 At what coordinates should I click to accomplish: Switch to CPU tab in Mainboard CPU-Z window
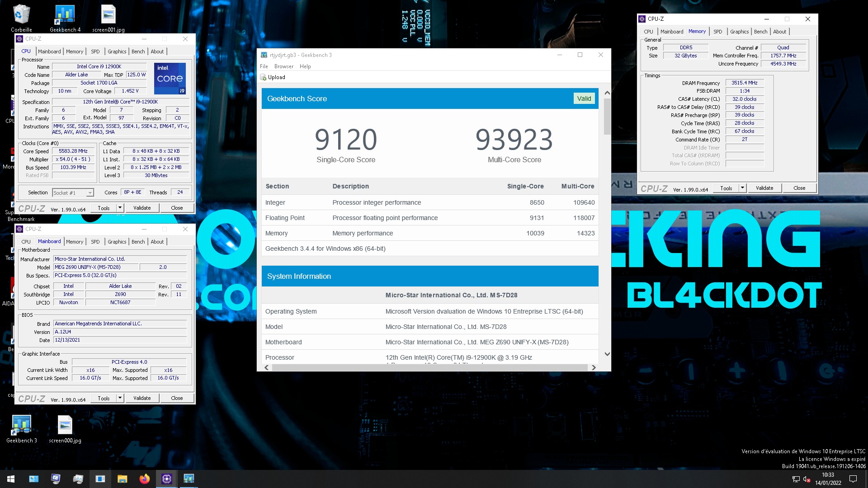tap(26, 242)
